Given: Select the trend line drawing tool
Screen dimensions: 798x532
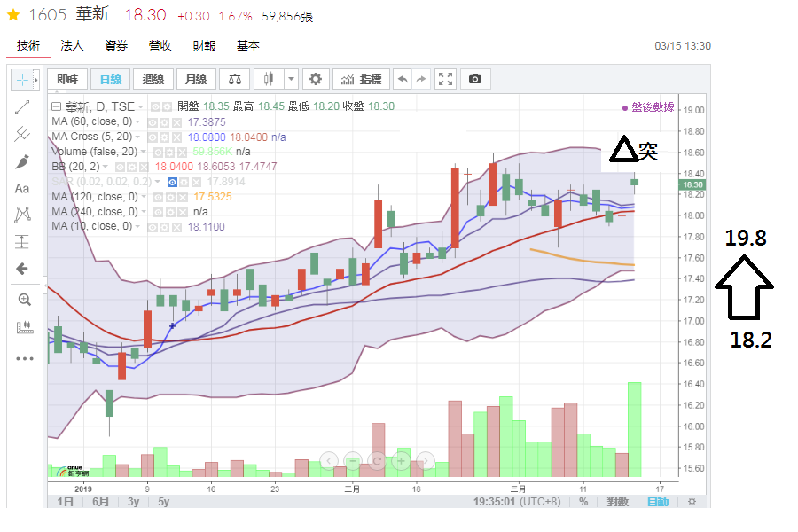Looking at the screenshot, I should coord(22,107).
